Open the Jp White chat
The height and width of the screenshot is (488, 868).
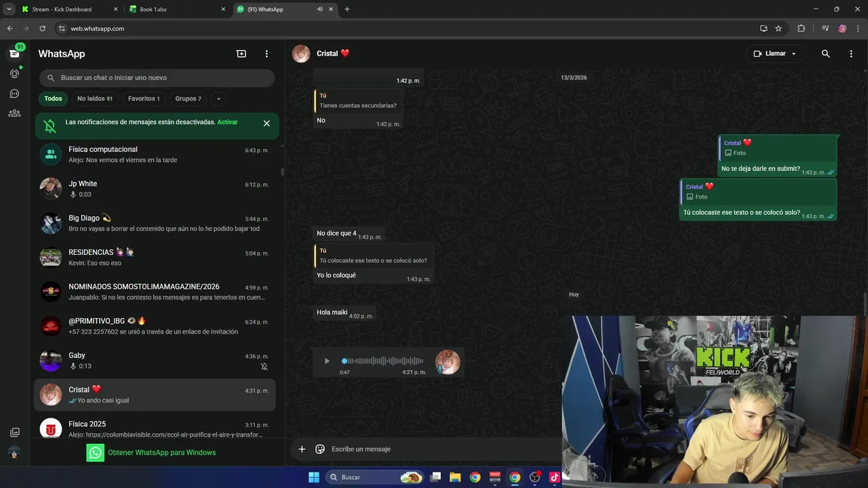[x=155, y=189]
